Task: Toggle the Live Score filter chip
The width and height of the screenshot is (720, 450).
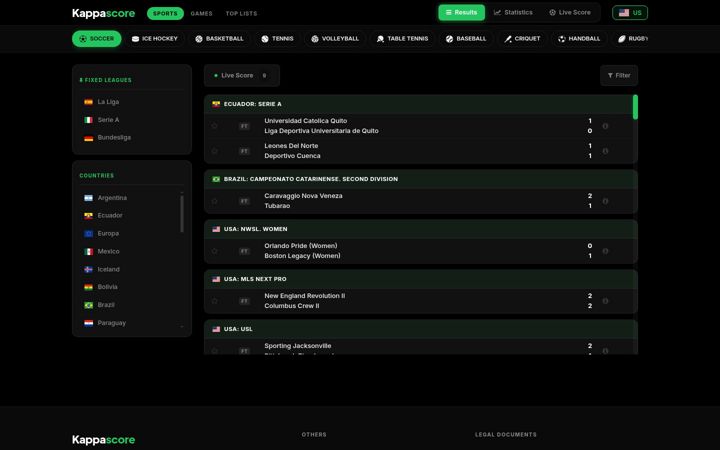Action: pyautogui.click(x=242, y=75)
